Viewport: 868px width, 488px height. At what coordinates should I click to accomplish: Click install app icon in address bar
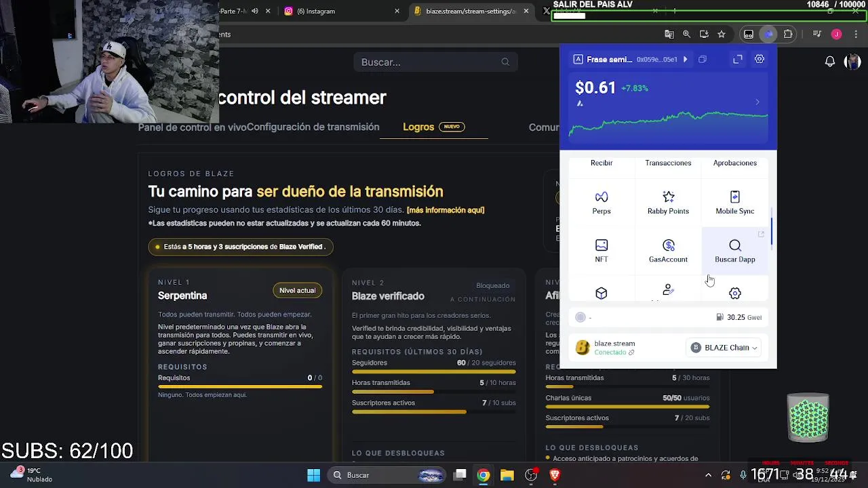coord(704,34)
